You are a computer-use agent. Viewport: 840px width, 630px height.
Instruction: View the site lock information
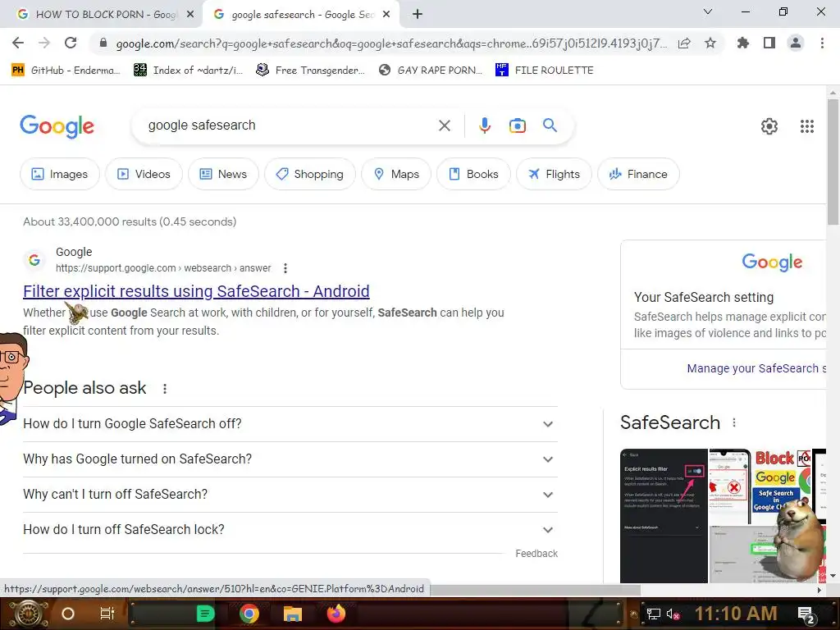pos(103,43)
